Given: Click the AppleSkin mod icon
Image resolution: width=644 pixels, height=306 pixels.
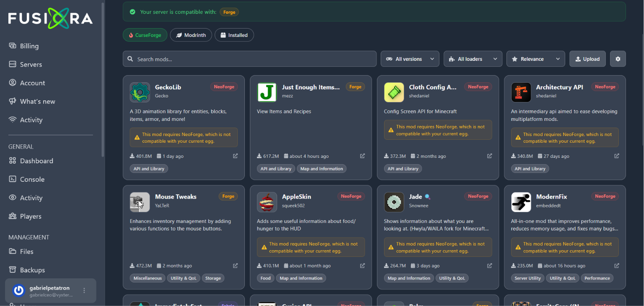Looking at the screenshot, I should pyautogui.click(x=267, y=202).
